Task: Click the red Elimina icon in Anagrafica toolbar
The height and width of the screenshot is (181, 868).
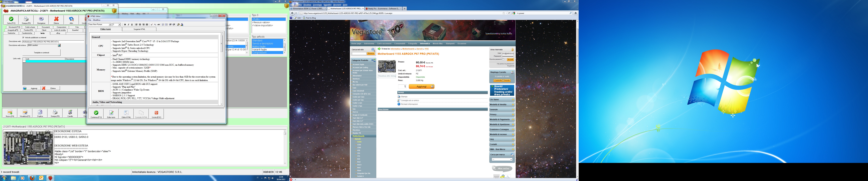Action: [x=56, y=20]
